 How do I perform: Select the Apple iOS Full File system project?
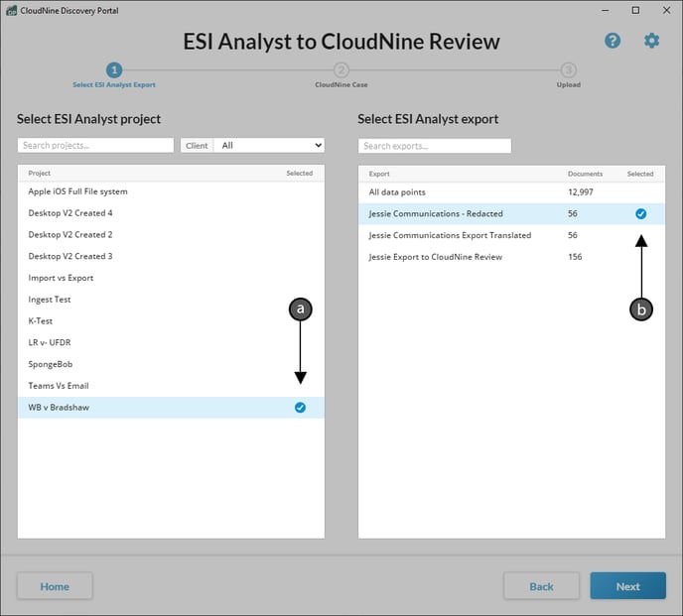(171, 191)
